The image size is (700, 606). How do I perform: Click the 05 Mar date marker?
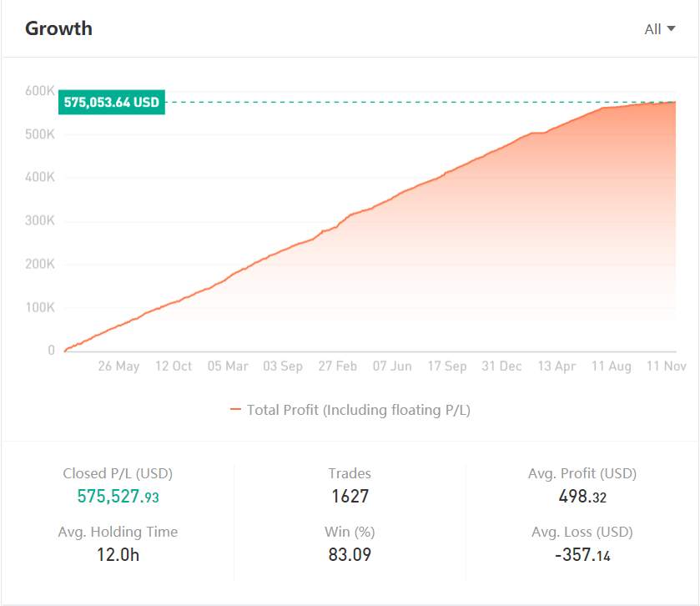coord(228,366)
